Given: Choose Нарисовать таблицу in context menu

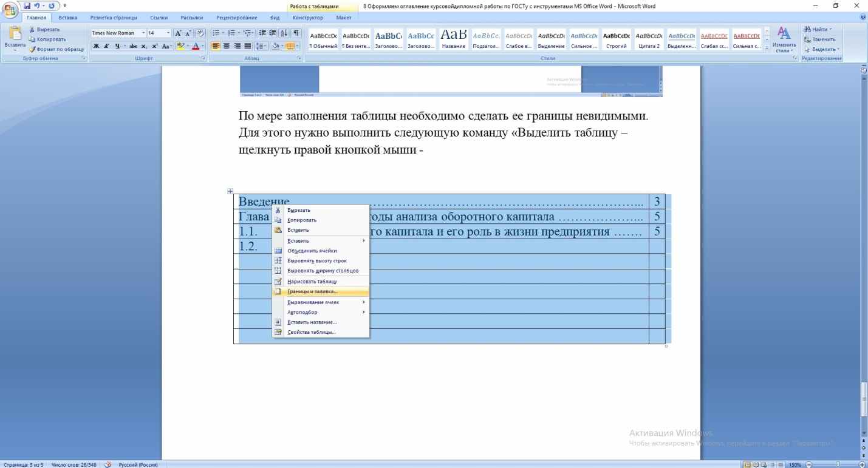Looking at the screenshot, I should [x=321, y=281].
